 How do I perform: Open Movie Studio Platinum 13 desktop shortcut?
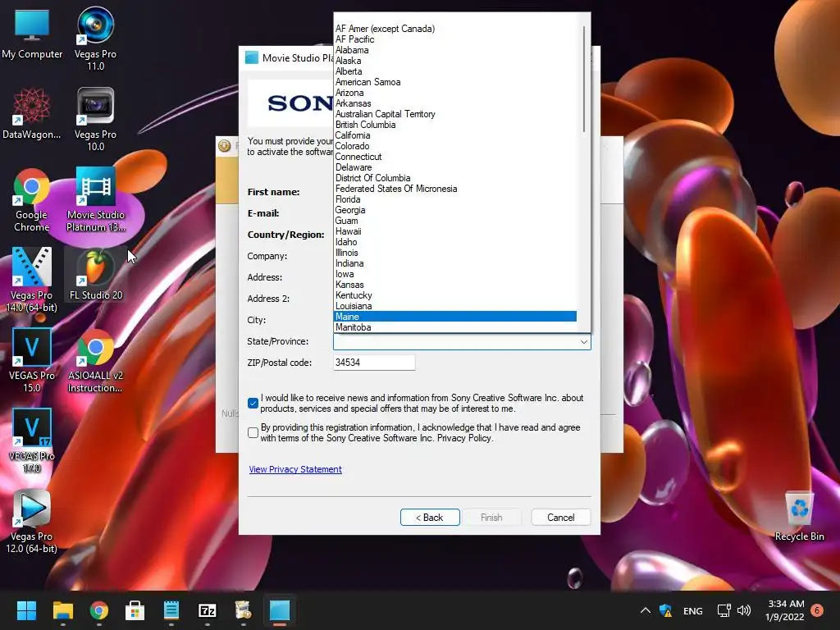(x=95, y=199)
